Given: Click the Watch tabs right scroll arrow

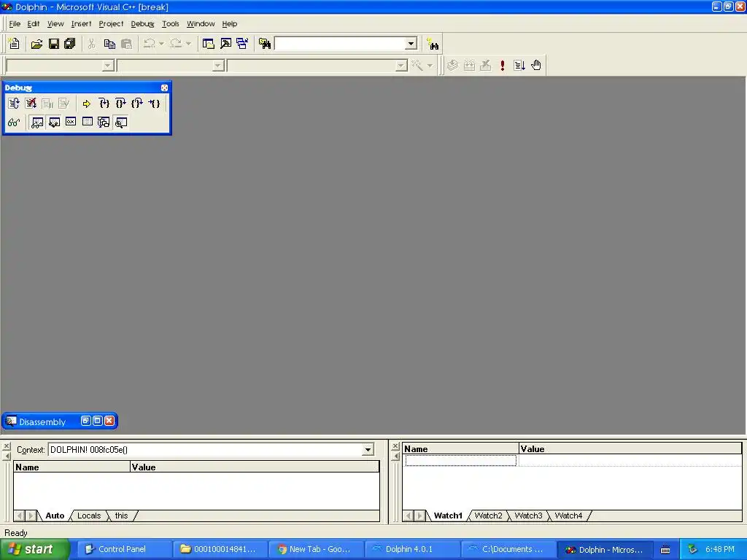Looking at the screenshot, I should click(x=420, y=516).
